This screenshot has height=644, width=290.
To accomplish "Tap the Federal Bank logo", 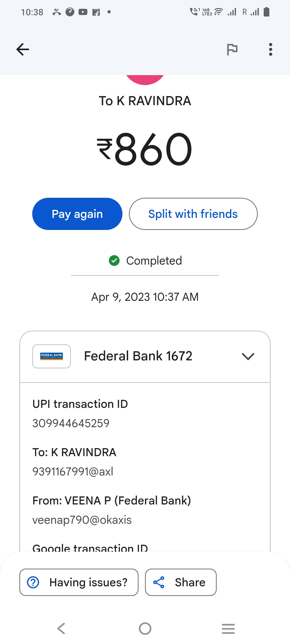I will tap(52, 356).
